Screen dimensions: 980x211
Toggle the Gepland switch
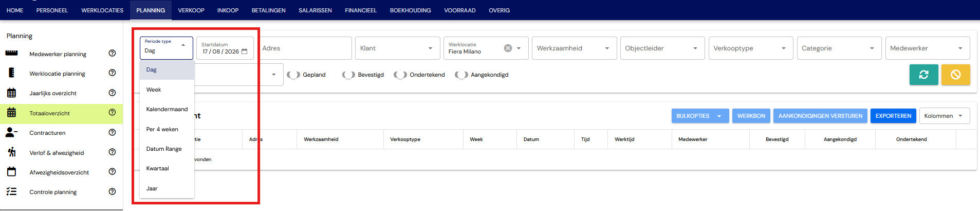(x=293, y=75)
